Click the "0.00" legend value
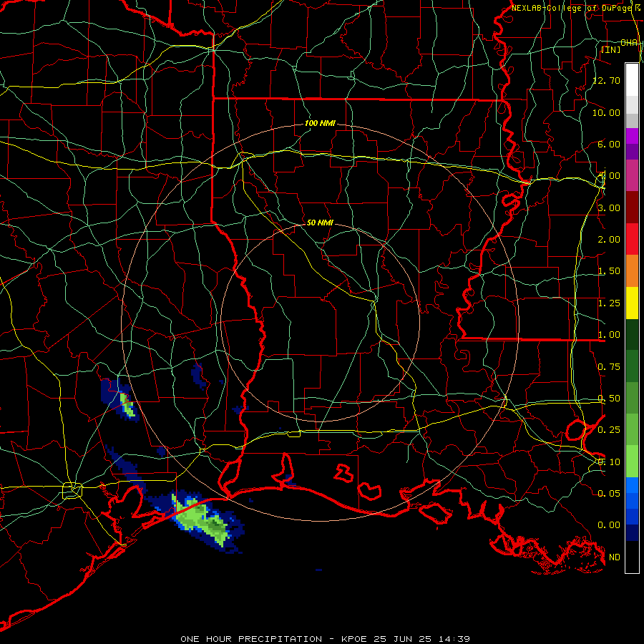Screen dimensions: 644x644 pos(609,525)
